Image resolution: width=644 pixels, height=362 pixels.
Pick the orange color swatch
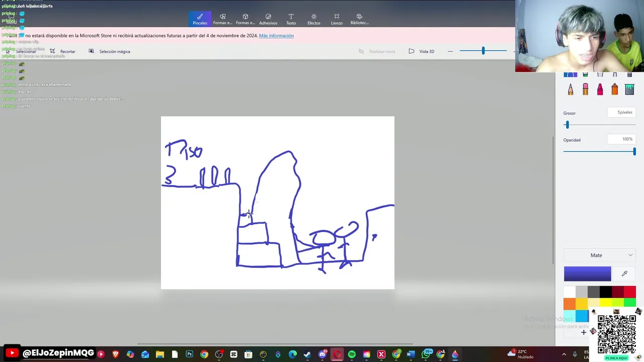(x=570, y=304)
